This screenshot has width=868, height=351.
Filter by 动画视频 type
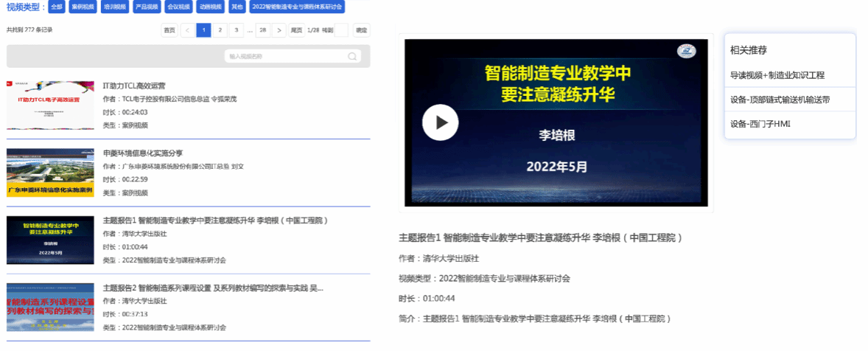211,7
